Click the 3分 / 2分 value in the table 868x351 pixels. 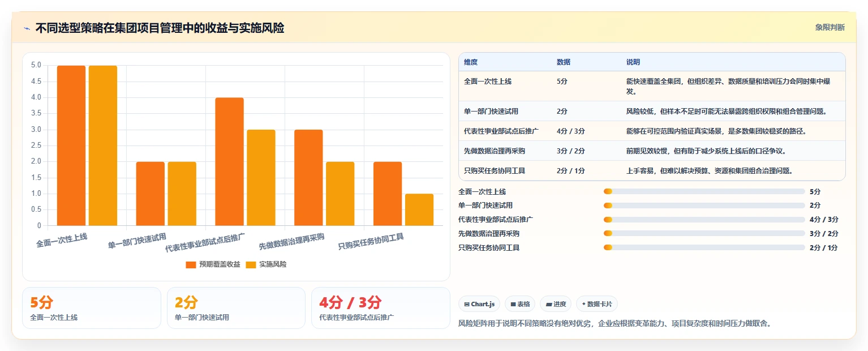[571, 151]
